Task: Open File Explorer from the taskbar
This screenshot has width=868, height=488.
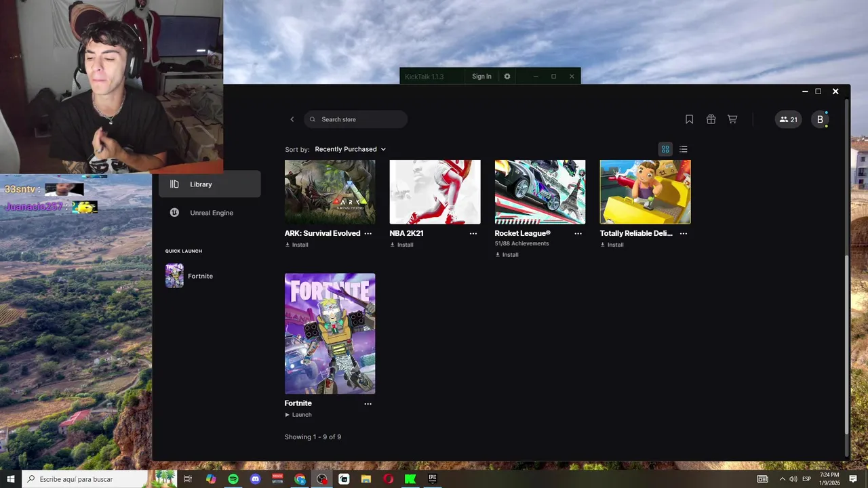Action: pos(366,479)
